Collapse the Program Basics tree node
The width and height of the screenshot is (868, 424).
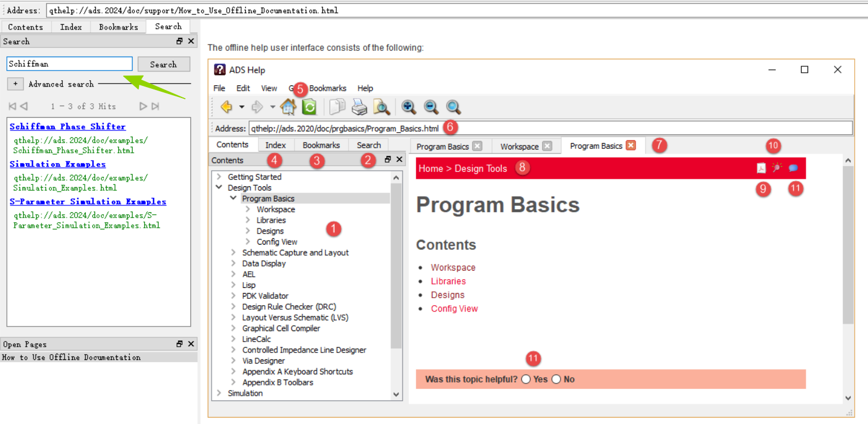click(233, 198)
